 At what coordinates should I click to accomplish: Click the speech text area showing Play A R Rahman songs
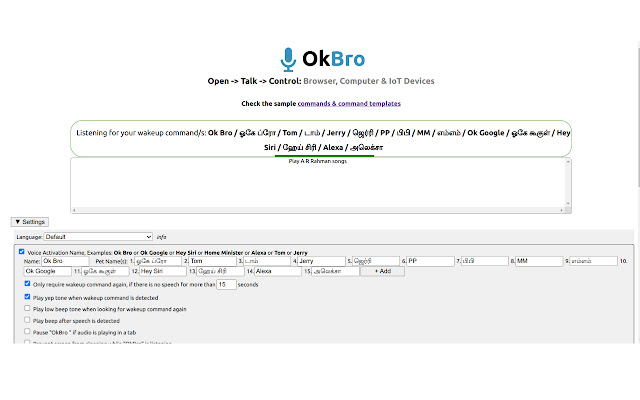coord(318,183)
